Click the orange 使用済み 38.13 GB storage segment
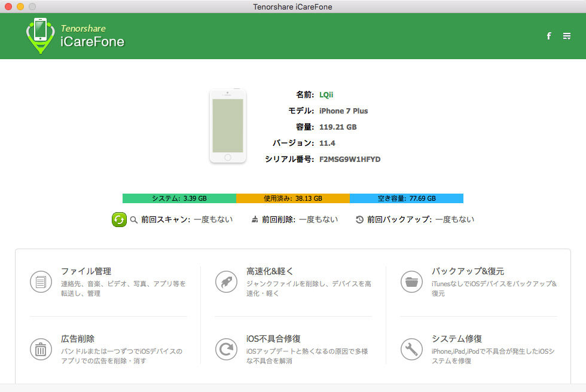This screenshot has height=392, width=586. point(293,198)
